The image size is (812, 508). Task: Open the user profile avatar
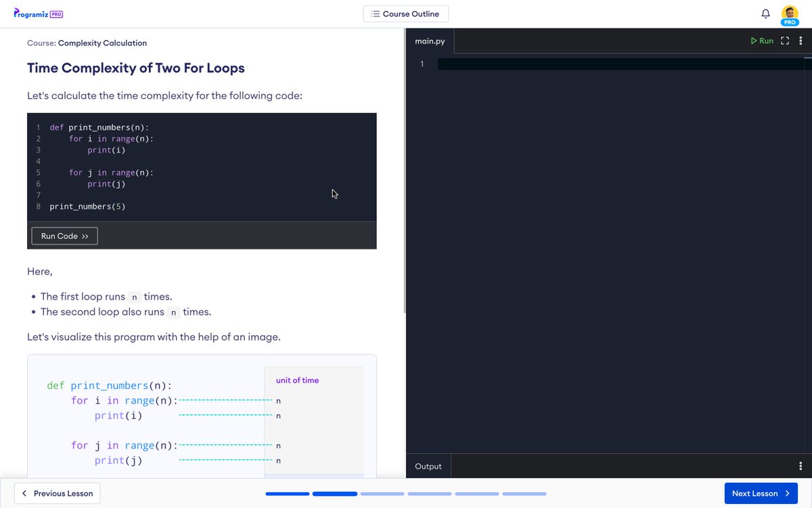(790, 14)
